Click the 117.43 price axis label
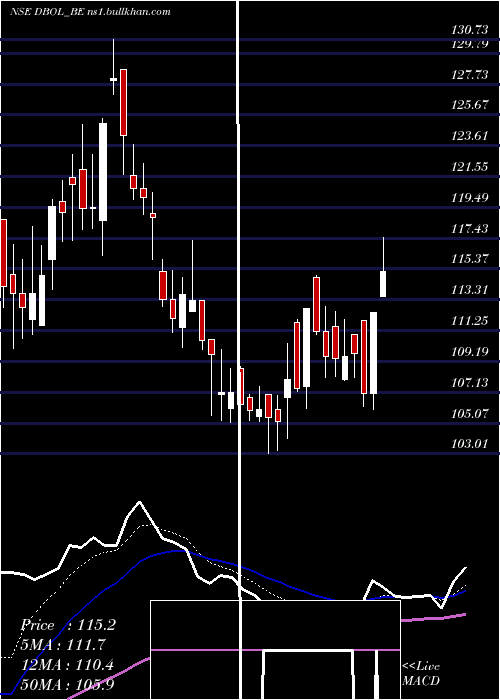Image resolution: width=500 pixels, height=700 pixels. click(470, 229)
